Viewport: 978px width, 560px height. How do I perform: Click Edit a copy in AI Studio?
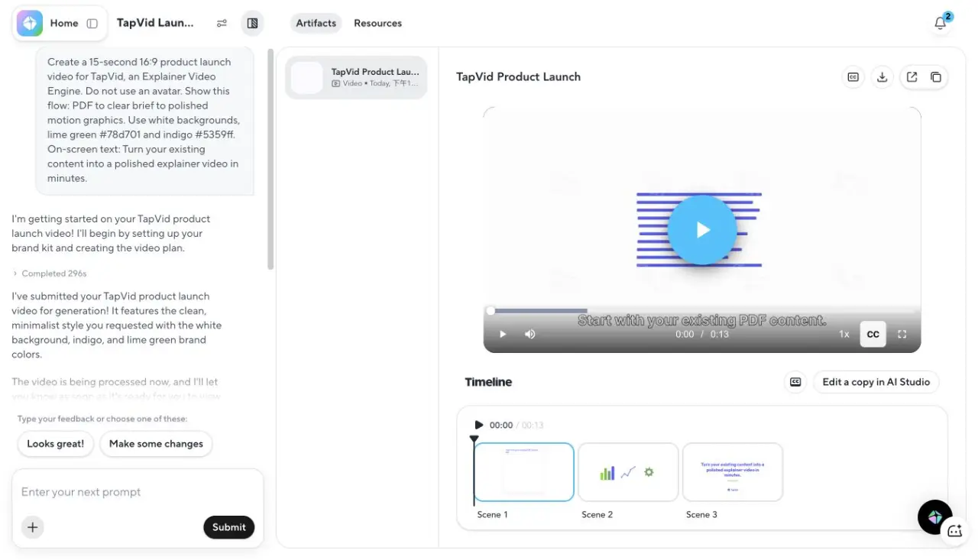(876, 382)
